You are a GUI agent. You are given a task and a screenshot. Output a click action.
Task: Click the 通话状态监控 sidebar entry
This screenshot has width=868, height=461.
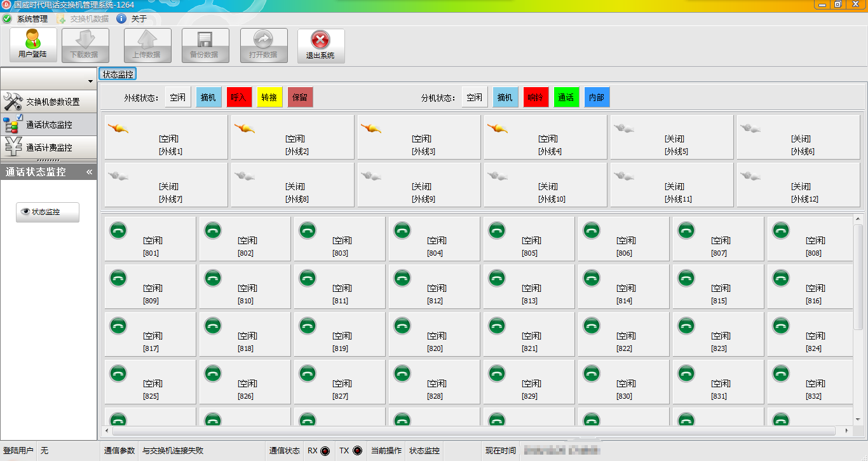pos(49,125)
